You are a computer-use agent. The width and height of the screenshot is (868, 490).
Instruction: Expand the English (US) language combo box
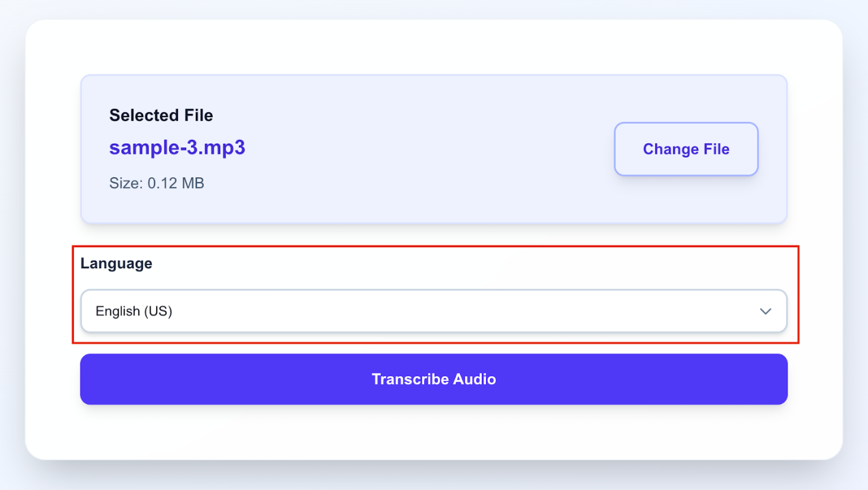[x=434, y=312]
